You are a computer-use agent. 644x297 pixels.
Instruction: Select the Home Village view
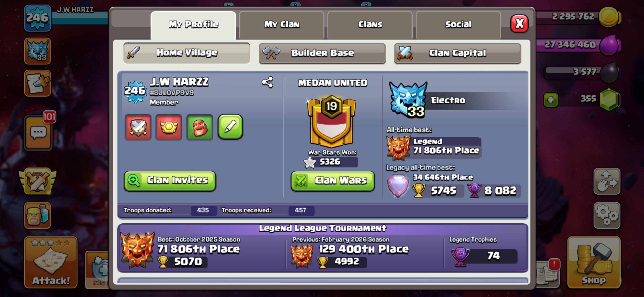pos(187,53)
